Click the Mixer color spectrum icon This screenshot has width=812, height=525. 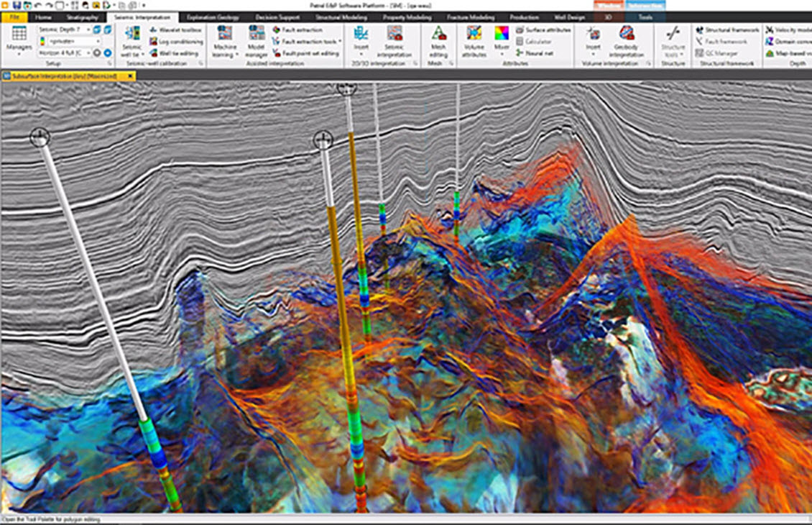(502, 34)
